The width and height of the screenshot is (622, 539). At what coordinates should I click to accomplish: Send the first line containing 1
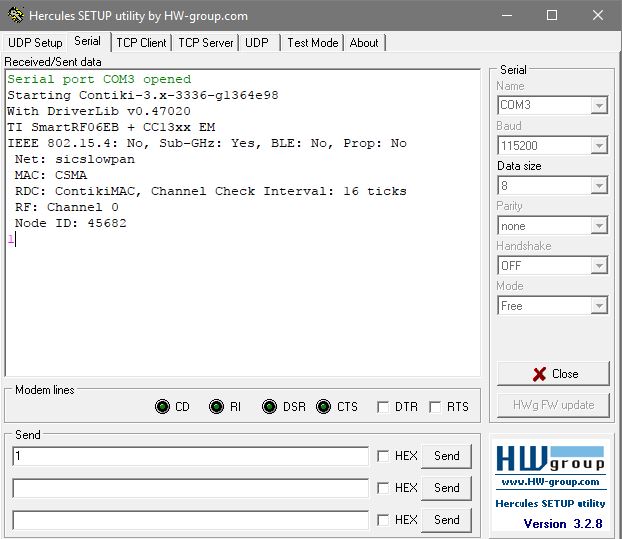click(x=447, y=456)
